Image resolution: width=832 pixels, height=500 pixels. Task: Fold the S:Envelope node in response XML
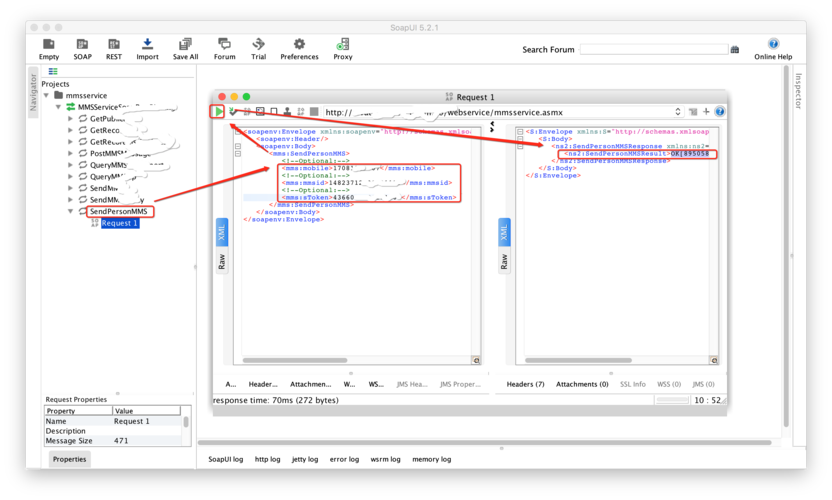tap(520, 132)
